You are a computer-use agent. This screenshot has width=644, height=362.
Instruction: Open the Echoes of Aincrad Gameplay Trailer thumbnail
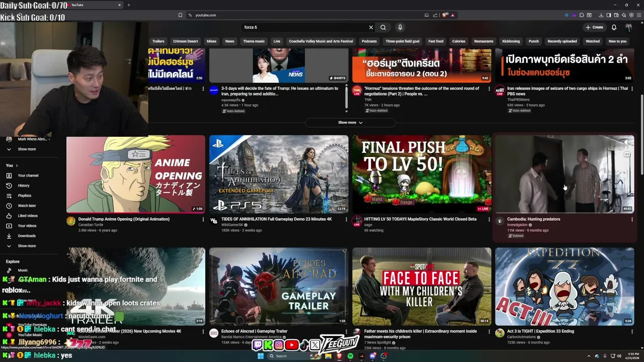(x=279, y=286)
